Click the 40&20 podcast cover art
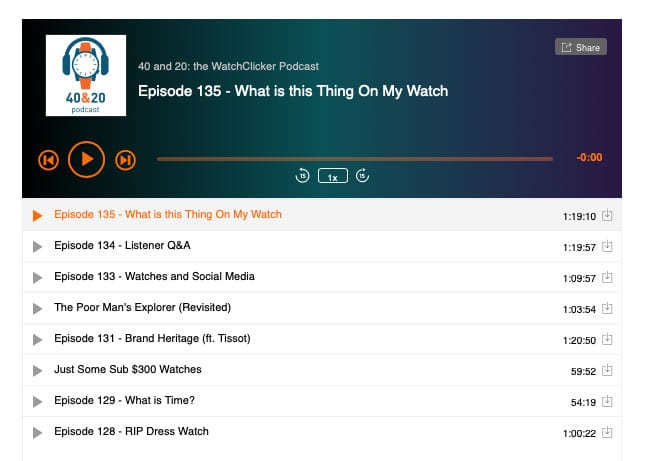Viewport: 645px width, 461px height. [86, 76]
